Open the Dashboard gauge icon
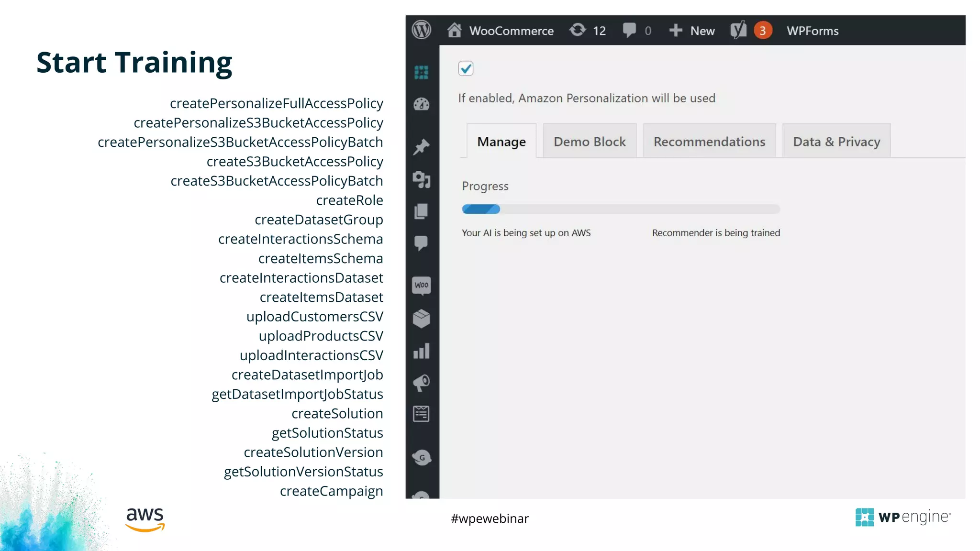The image size is (980, 551). pyautogui.click(x=421, y=104)
